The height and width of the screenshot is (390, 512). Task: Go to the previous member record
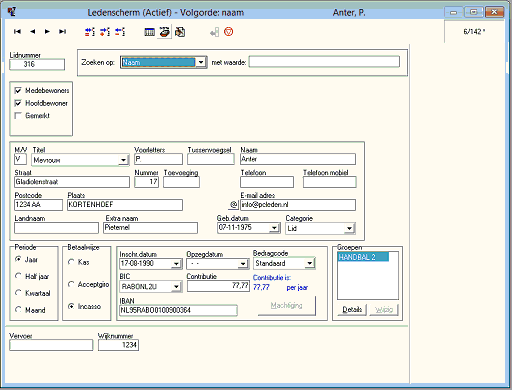click(x=32, y=32)
